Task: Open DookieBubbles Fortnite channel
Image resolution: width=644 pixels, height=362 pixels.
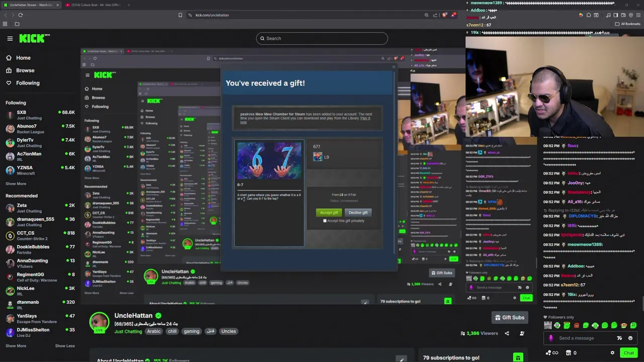Action: tap(40, 249)
